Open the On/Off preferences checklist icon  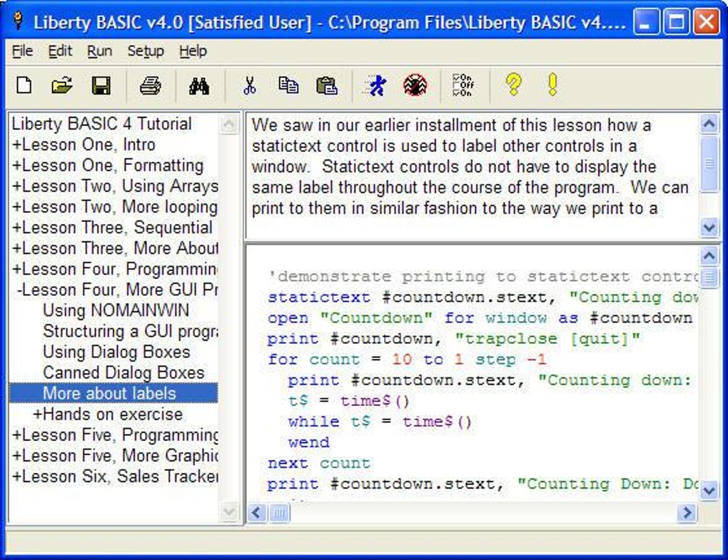point(463,85)
